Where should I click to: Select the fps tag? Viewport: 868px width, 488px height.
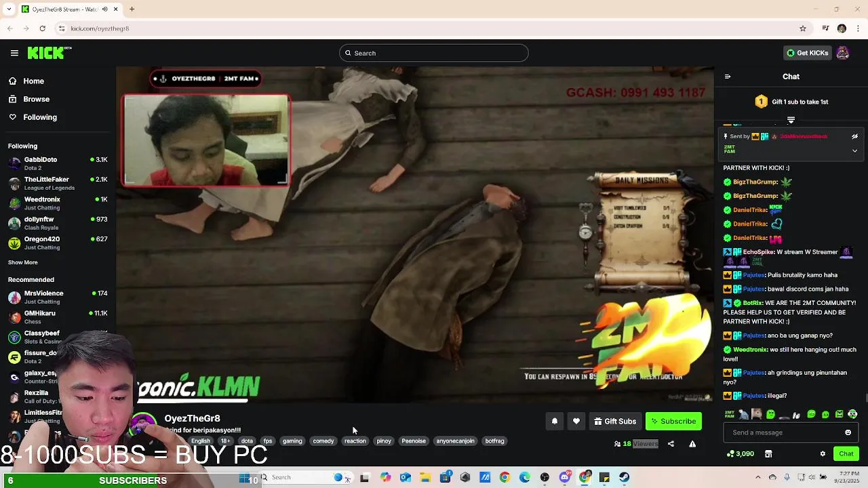pos(268,441)
